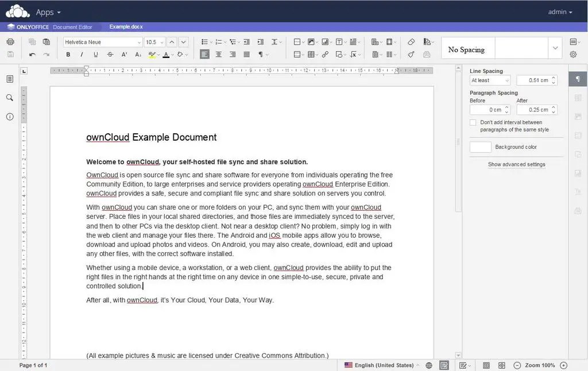Click the insert equation icon
The width and height of the screenshot is (588, 371).
tap(353, 55)
